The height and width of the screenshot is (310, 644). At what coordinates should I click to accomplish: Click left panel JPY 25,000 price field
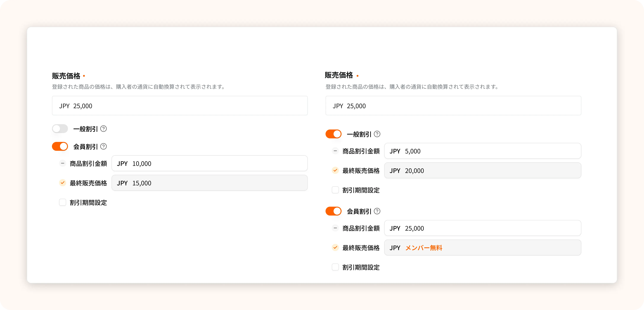(x=179, y=106)
